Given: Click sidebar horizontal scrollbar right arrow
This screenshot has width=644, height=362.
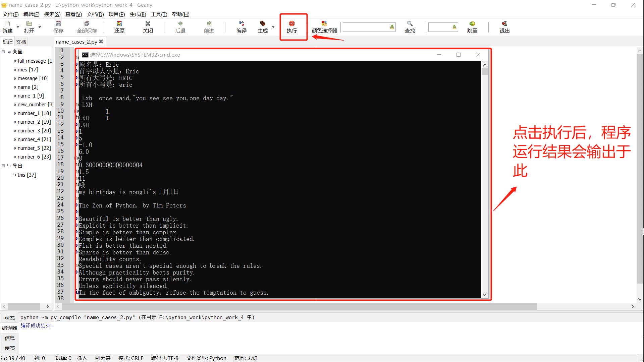Looking at the screenshot, I should tap(48, 306).
